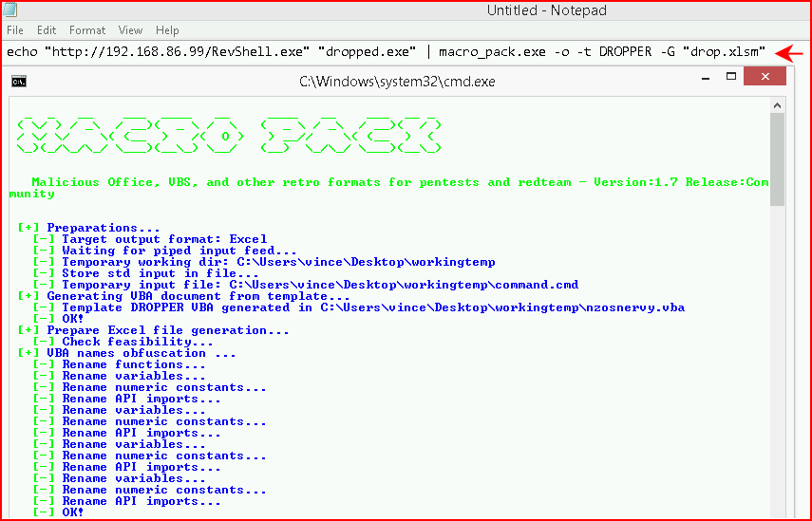Click the 'Check feasibility...' line
The image size is (812, 521).
coord(123,342)
